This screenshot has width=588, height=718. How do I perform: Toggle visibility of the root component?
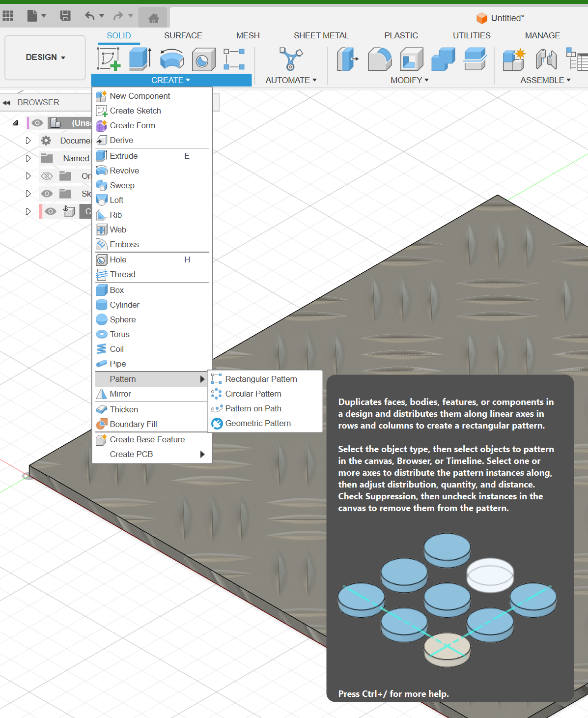click(37, 122)
